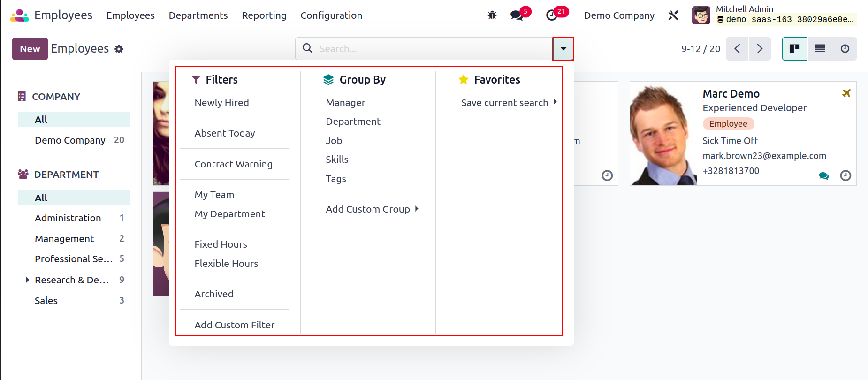The width and height of the screenshot is (868, 380).
Task: Click activity clock on the partially hidden card
Action: click(607, 175)
